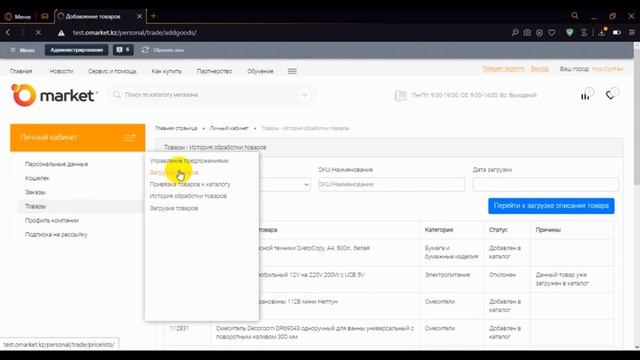The height and width of the screenshot is (360, 640).
Task: Click the green ad-blocker shield icon
Action: [x=569, y=32]
